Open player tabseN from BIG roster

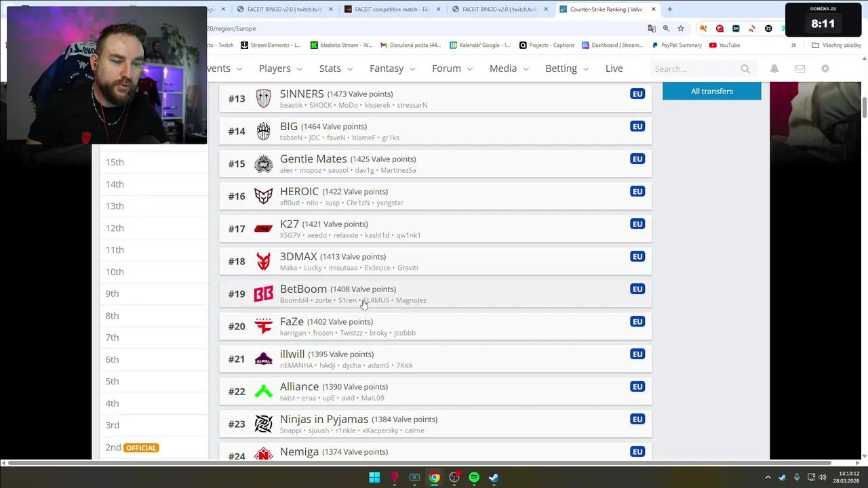click(291, 138)
